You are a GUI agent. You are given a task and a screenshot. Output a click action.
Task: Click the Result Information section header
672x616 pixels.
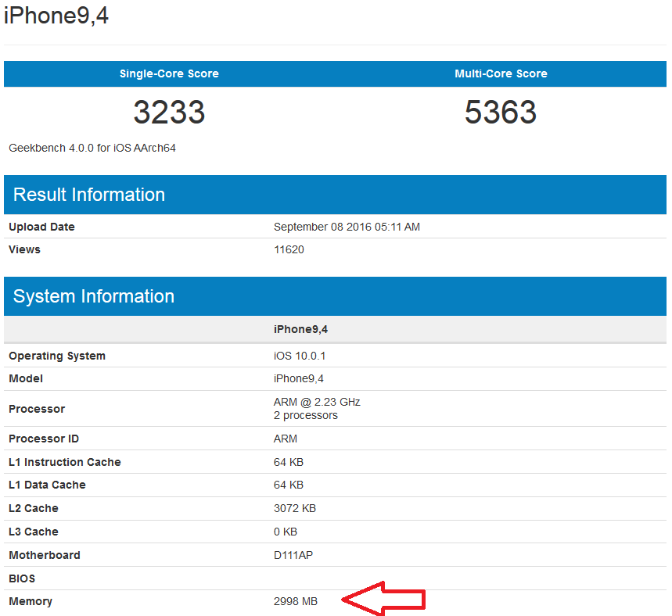(x=88, y=195)
